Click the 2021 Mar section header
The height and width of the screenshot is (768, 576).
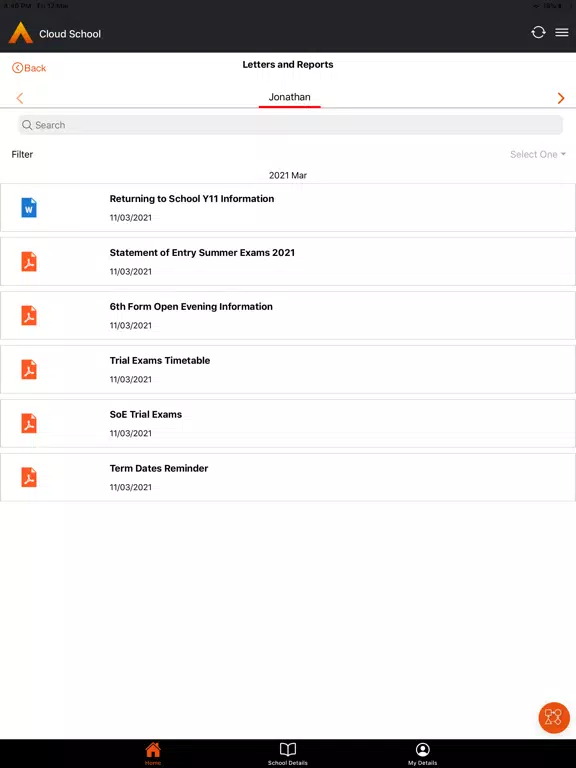point(288,175)
